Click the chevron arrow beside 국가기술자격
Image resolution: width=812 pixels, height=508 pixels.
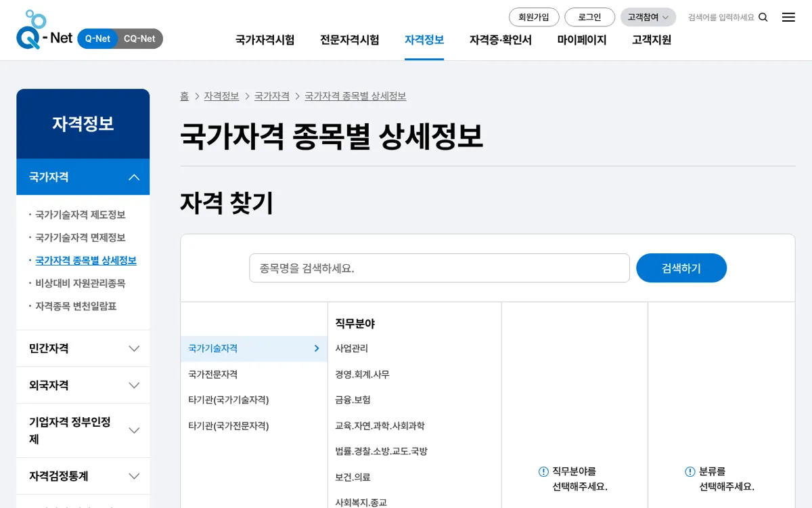(317, 349)
